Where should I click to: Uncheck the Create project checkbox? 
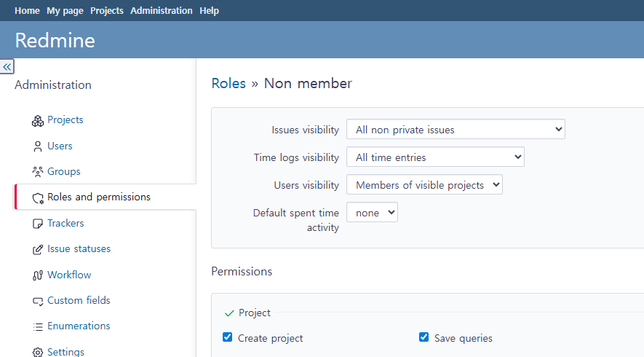point(228,337)
